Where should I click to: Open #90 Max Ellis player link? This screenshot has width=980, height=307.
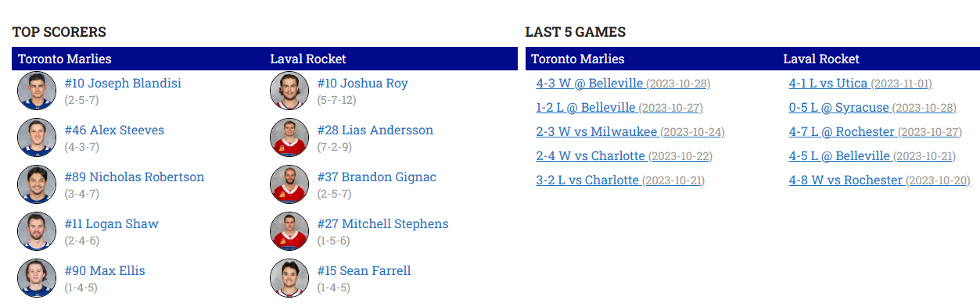(x=105, y=271)
